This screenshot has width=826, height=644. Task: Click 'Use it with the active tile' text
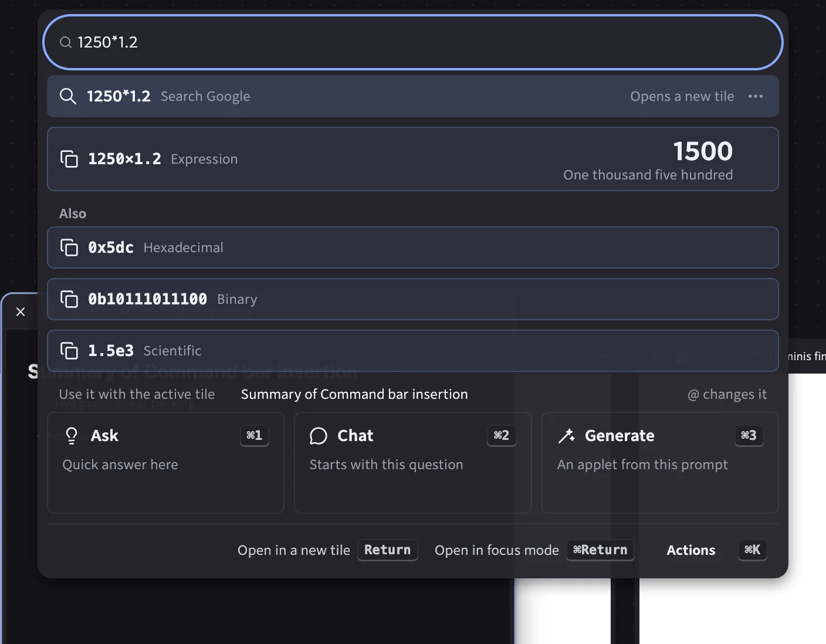[x=137, y=394]
